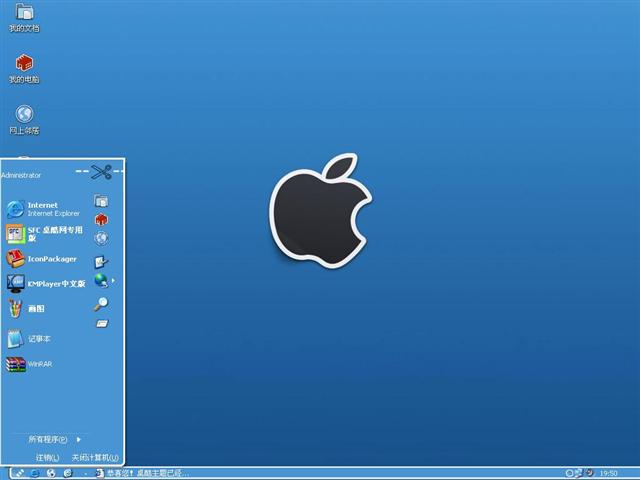Click the 关闭计算机(U) shut down button

[x=95, y=458]
